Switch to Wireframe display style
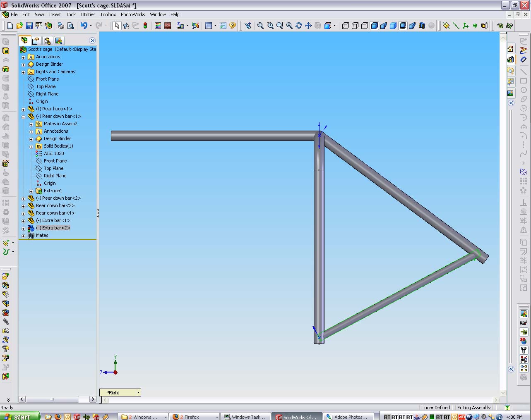This screenshot has height=420, width=531. pos(345,26)
